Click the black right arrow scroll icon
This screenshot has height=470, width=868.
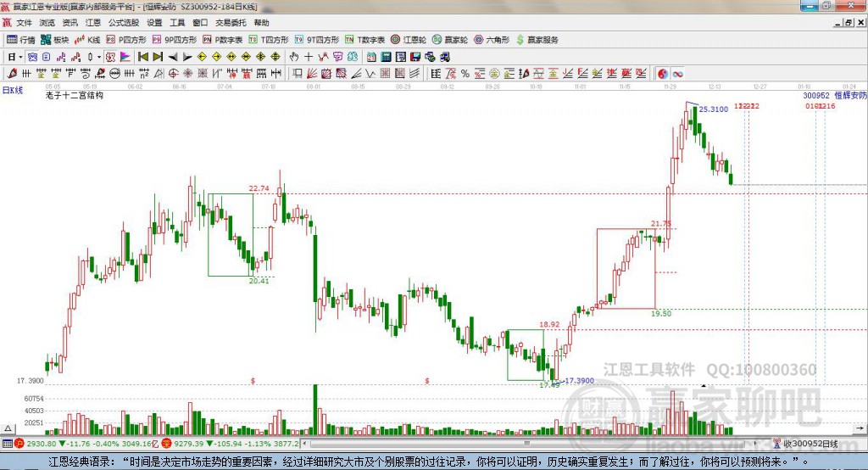coord(187,57)
